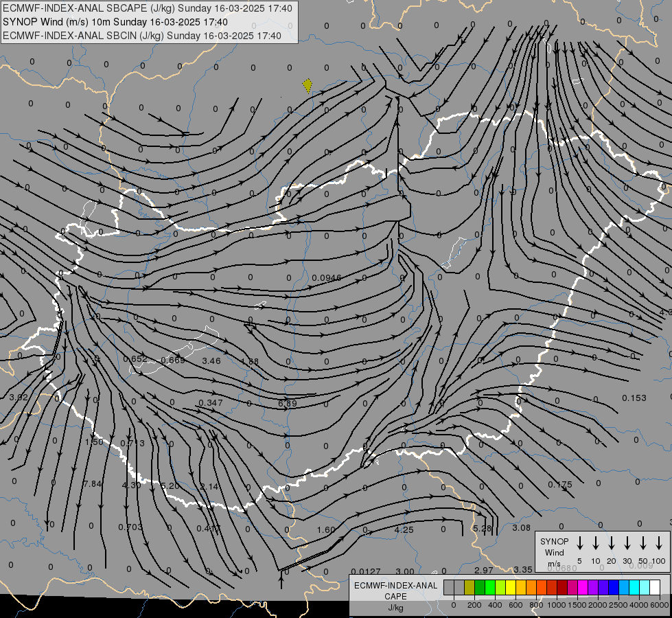Click the 3.02 value near left edge
Screen dimensions: 672x618
click(19, 397)
